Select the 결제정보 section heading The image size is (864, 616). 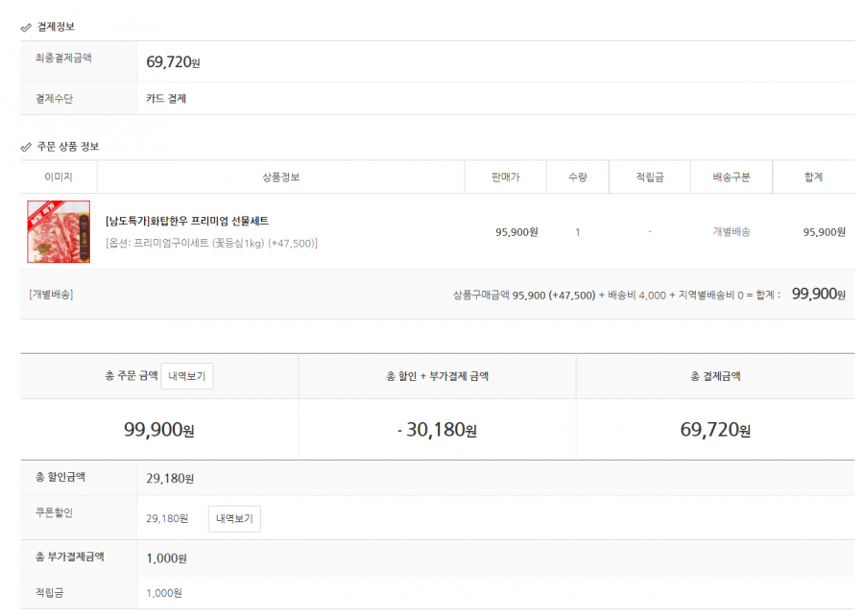pos(56,27)
